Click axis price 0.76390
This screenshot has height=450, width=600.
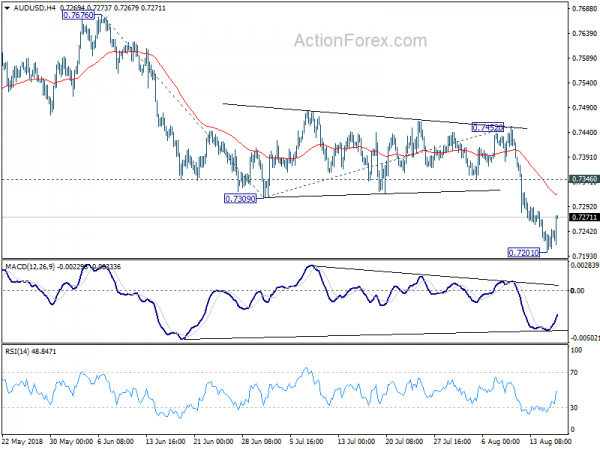coord(584,34)
